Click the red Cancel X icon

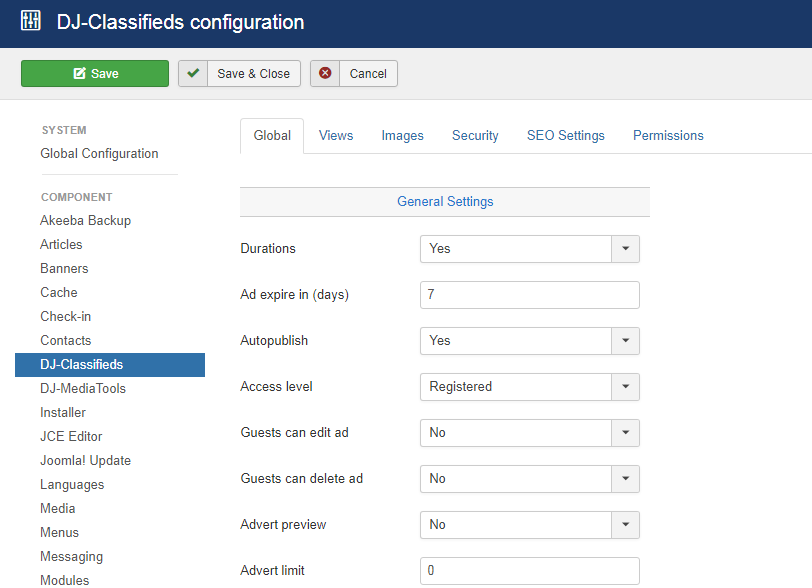click(x=325, y=74)
